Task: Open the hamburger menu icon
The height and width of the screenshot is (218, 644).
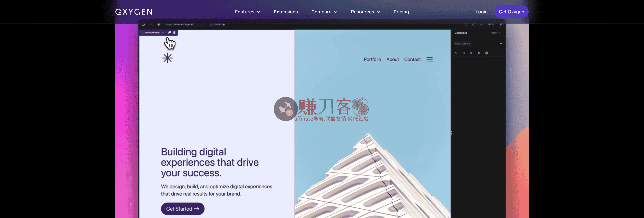Action: click(x=429, y=60)
